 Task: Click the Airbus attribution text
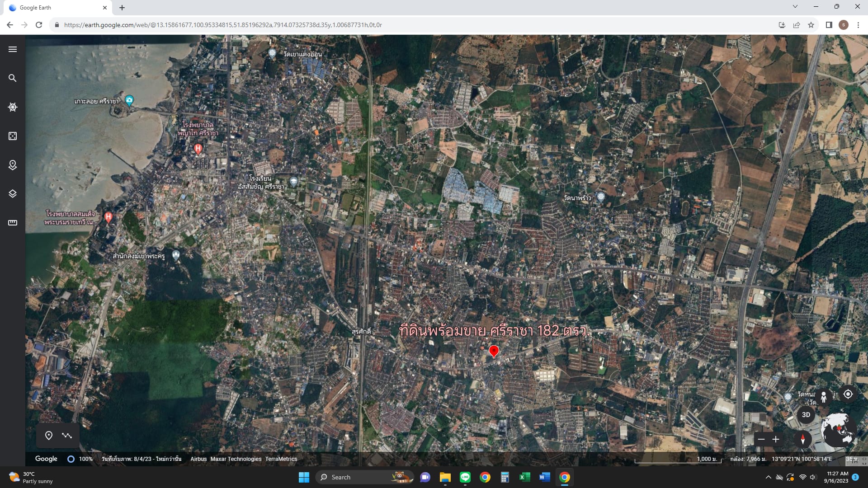coord(198,459)
